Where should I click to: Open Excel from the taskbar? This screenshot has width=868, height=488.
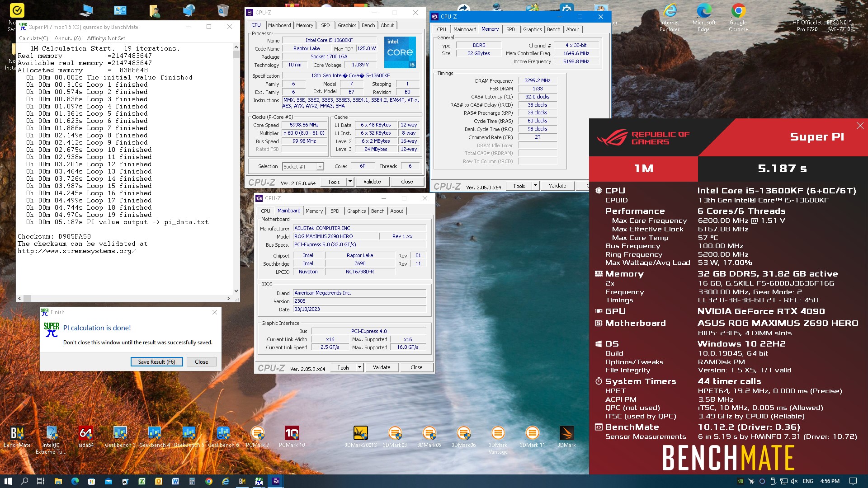[142, 481]
